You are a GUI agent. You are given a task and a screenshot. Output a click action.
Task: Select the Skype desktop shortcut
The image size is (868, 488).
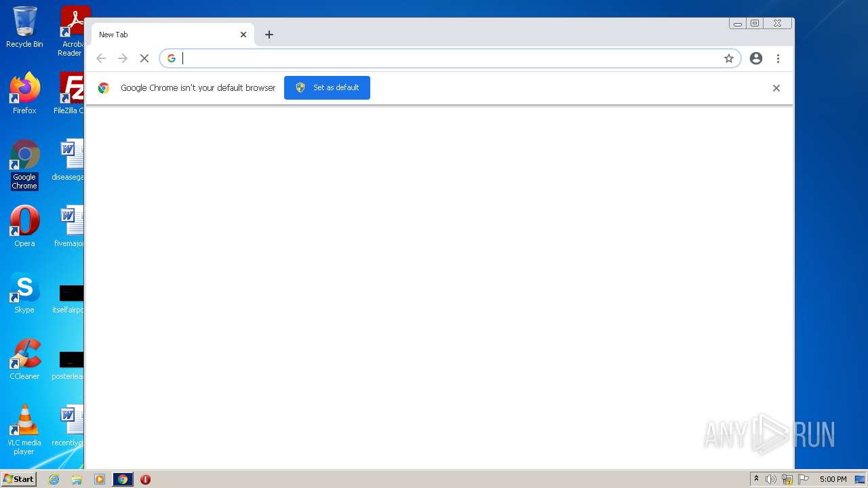[x=24, y=293]
